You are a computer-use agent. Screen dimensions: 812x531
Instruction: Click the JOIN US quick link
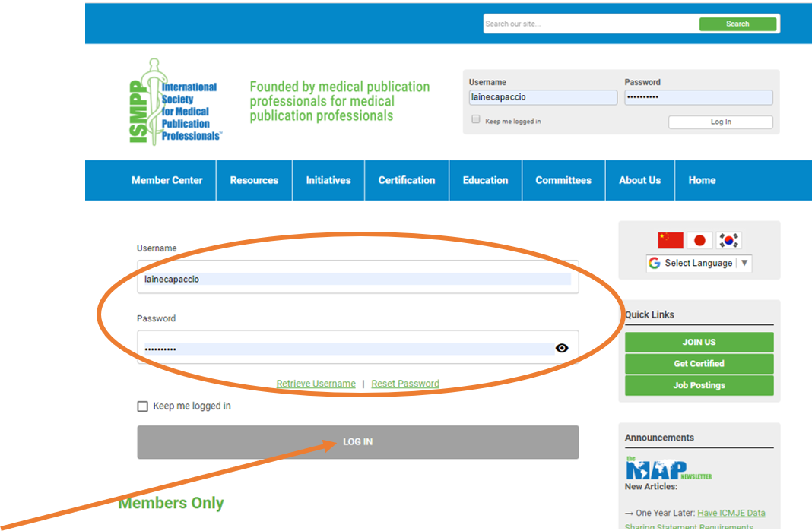pos(699,342)
